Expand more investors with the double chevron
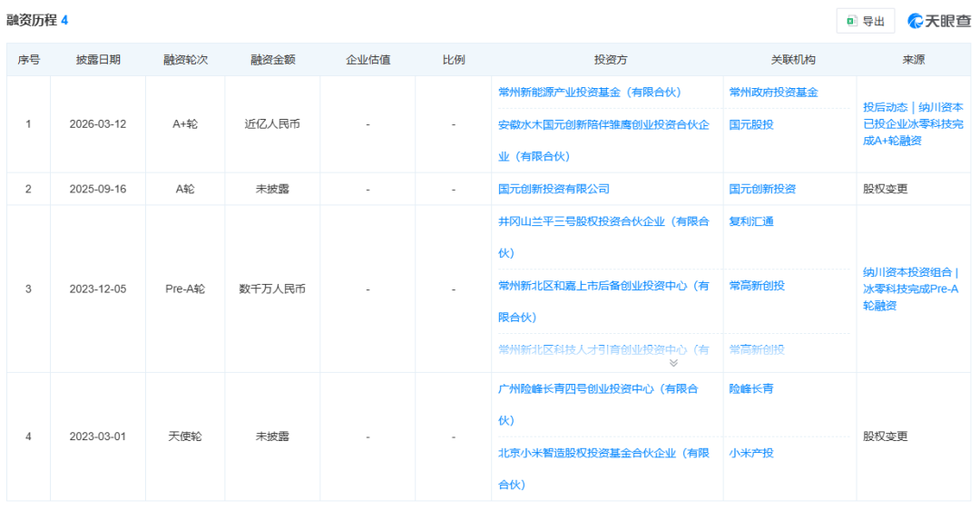Screen dimensions: 980x510 pyautogui.click(x=673, y=362)
